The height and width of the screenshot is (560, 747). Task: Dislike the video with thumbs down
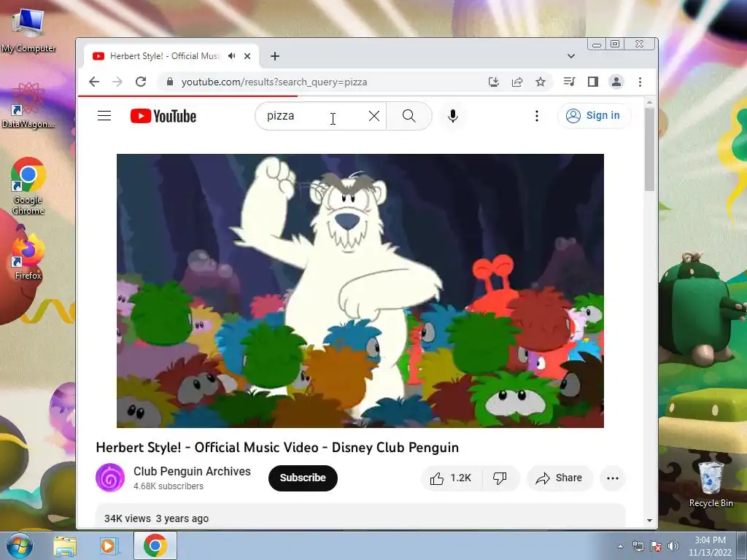[500, 478]
